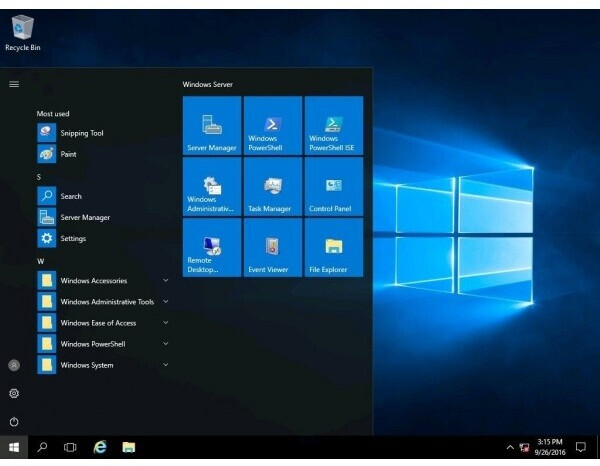Screen dimensions: 600x466
Task: Expand the Windows Administrative Tools folder list
Action: (107, 302)
